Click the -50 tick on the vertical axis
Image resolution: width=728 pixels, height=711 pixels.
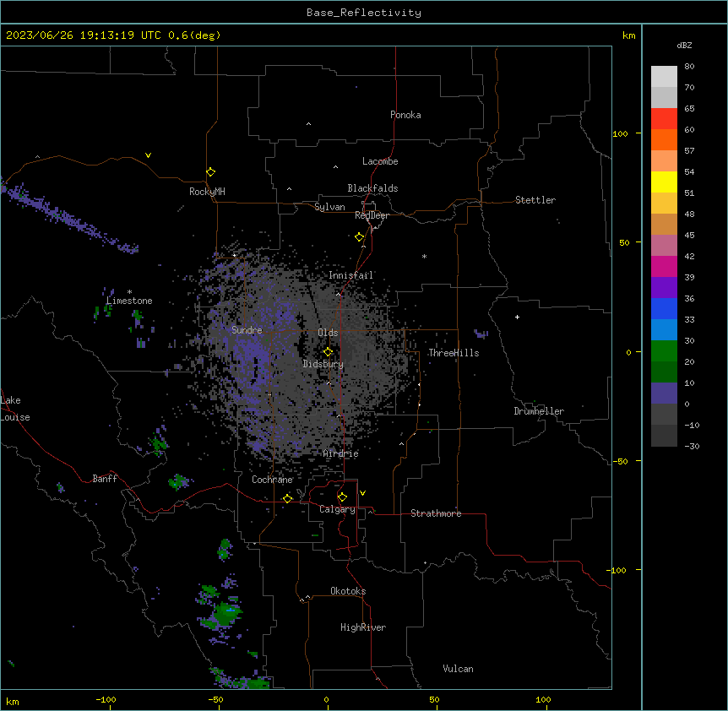click(620, 461)
